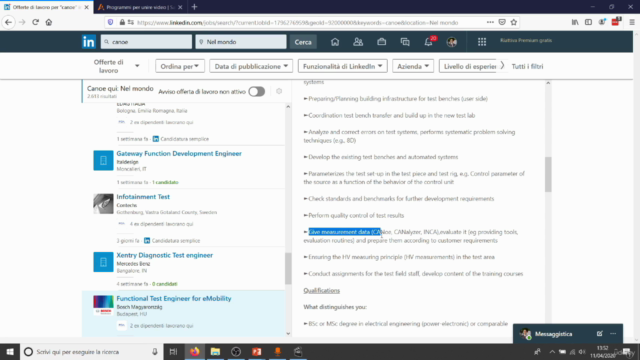The height and width of the screenshot is (360, 640).
Task: Show more filters with right chevron
Action: point(502,66)
